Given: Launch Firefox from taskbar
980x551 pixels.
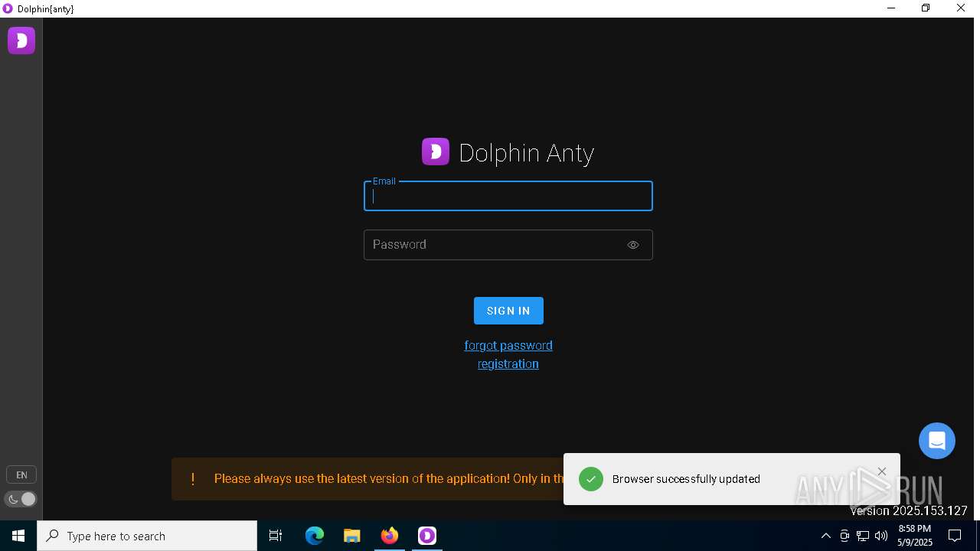Looking at the screenshot, I should click(x=390, y=536).
